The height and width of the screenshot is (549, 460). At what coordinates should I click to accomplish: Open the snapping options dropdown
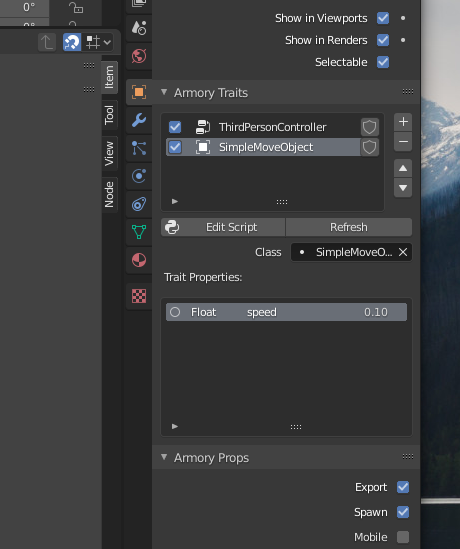click(98, 42)
